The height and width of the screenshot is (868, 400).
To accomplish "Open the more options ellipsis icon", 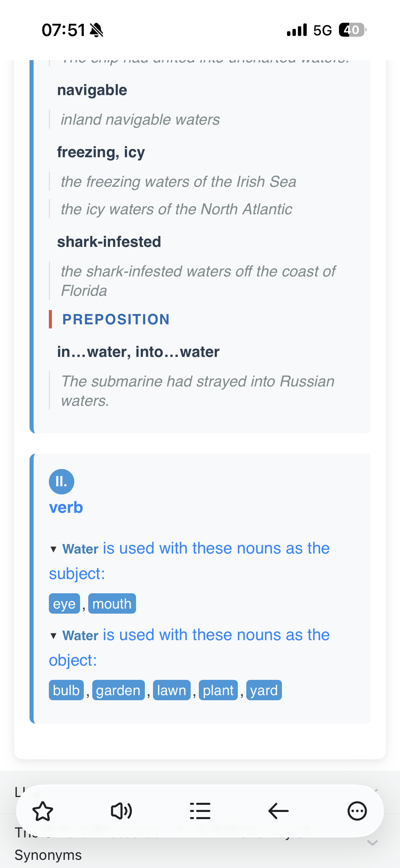I will pyautogui.click(x=357, y=811).
